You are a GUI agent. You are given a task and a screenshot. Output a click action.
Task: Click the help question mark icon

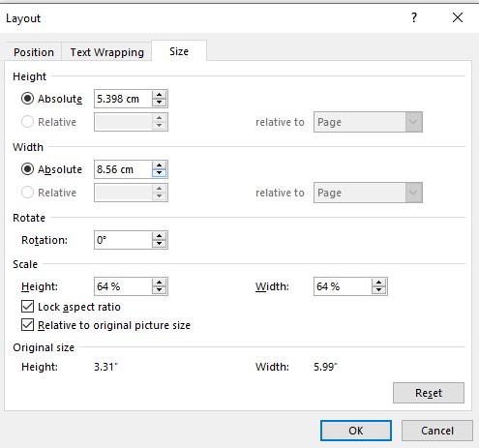click(414, 17)
